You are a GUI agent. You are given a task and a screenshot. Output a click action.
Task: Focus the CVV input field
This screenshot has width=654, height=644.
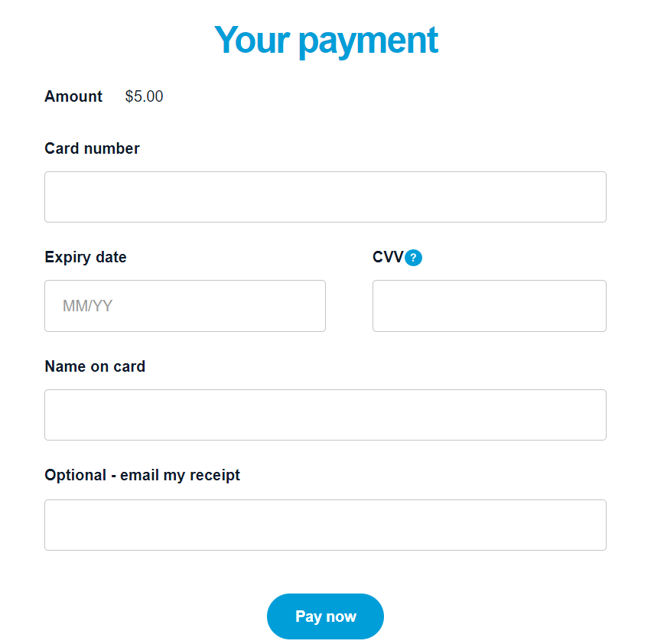tap(490, 306)
